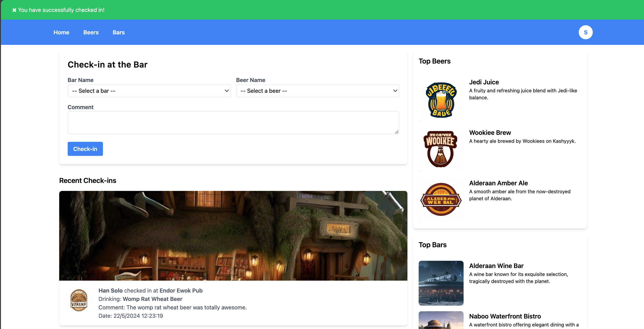Click the Endor Ewok Pub bar name
Image resolution: width=644 pixels, height=329 pixels.
(x=181, y=290)
